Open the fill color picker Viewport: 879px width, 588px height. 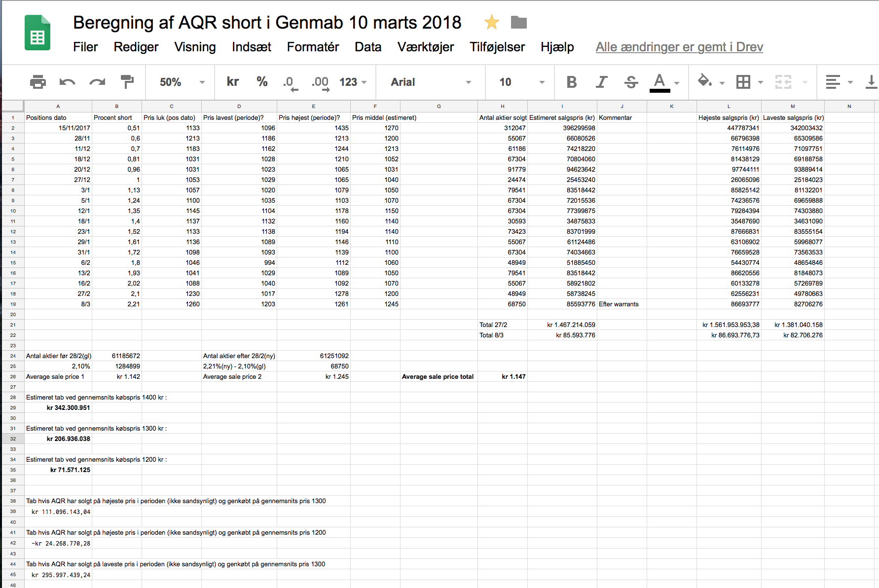coord(705,81)
